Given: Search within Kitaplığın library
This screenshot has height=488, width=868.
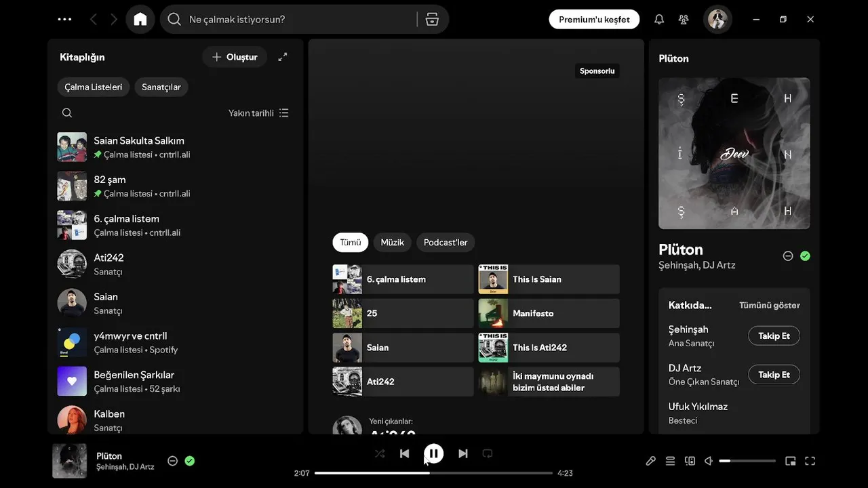Looking at the screenshot, I should pyautogui.click(x=67, y=113).
